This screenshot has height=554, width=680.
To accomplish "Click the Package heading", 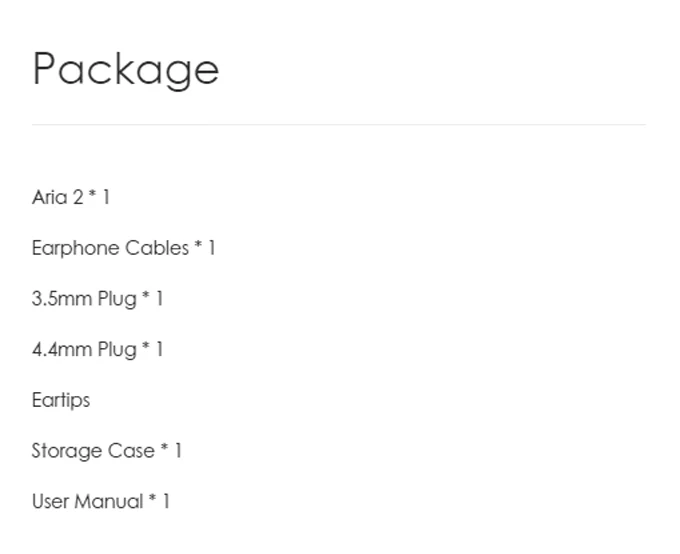I will tap(125, 70).
